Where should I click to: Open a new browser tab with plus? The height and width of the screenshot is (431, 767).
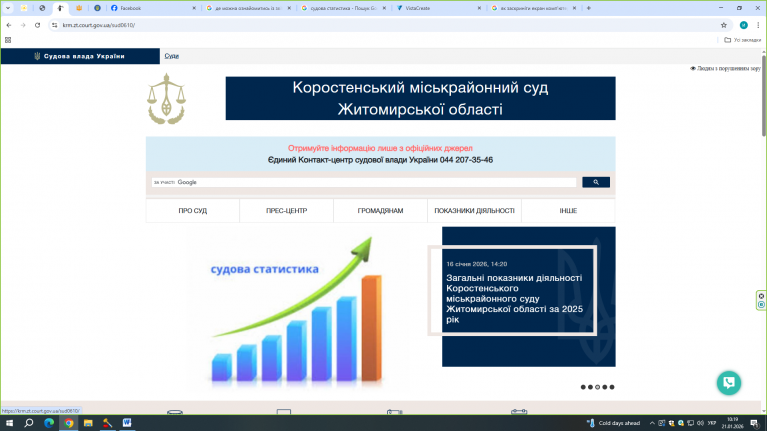pos(589,8)
